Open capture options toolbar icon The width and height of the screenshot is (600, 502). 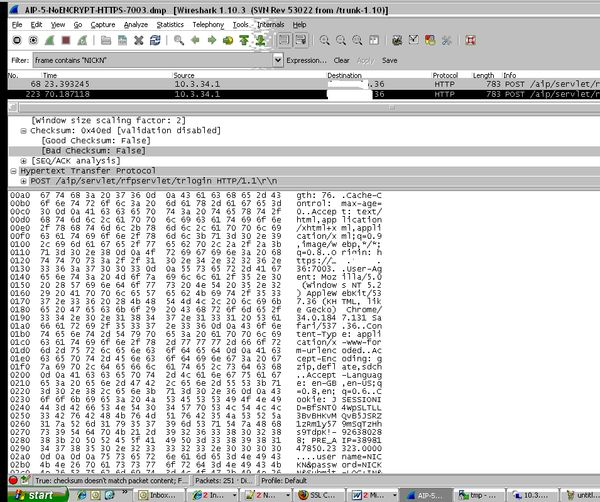tap(33, 40)
